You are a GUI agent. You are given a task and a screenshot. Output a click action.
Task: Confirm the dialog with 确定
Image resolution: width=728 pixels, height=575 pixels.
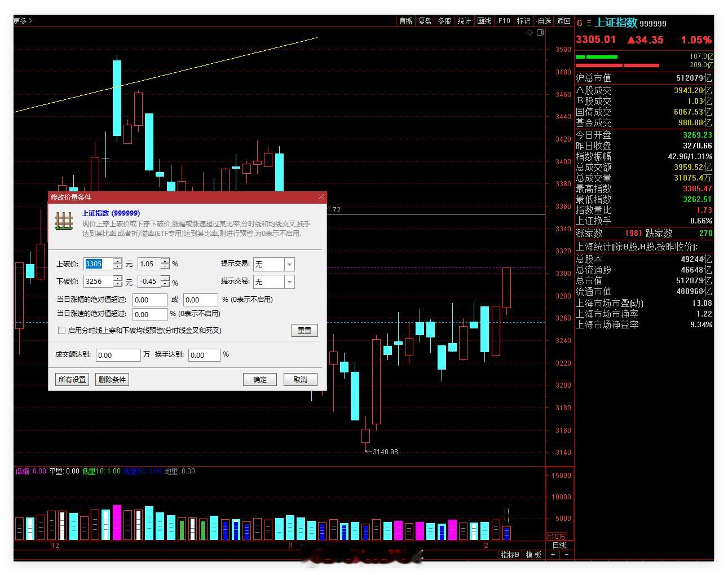pos(260,379)
